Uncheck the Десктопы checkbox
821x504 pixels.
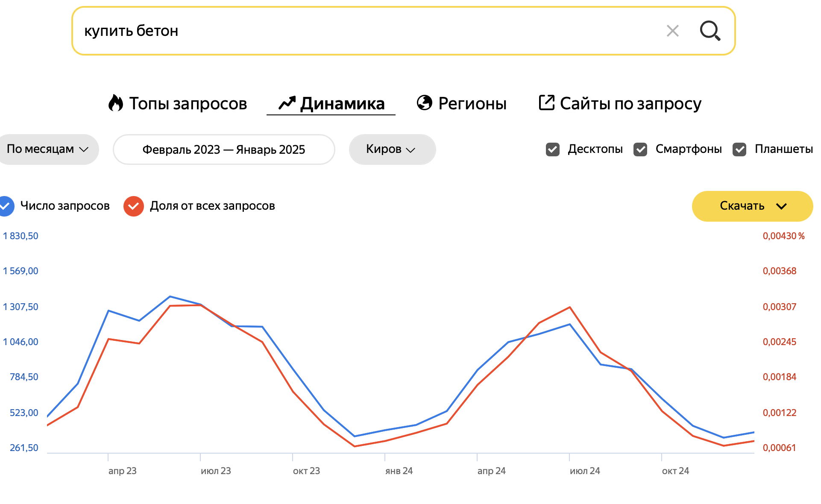point(553,149)
